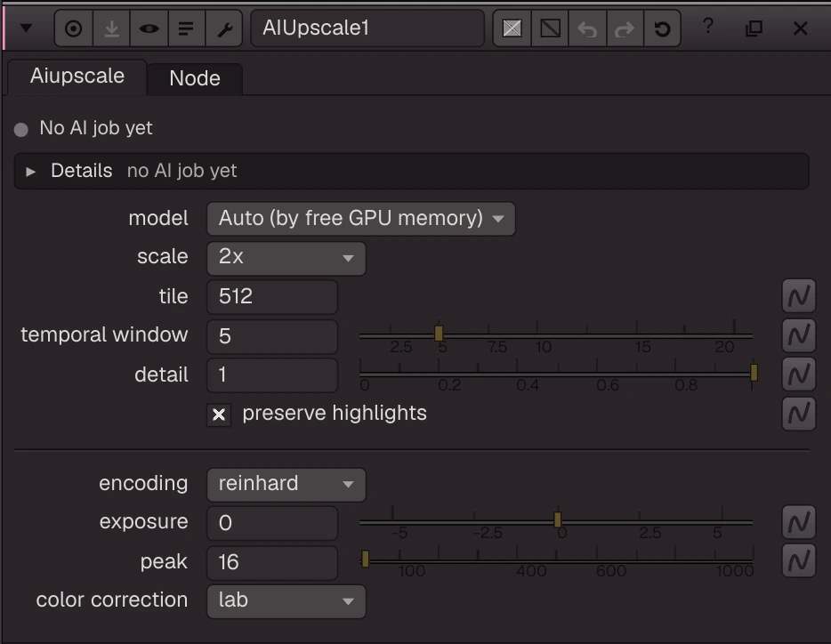Click the 'No AI job yet' status text
Image resolution: width=831 pixels, height=644 pixels.
[x=96, y=128]
